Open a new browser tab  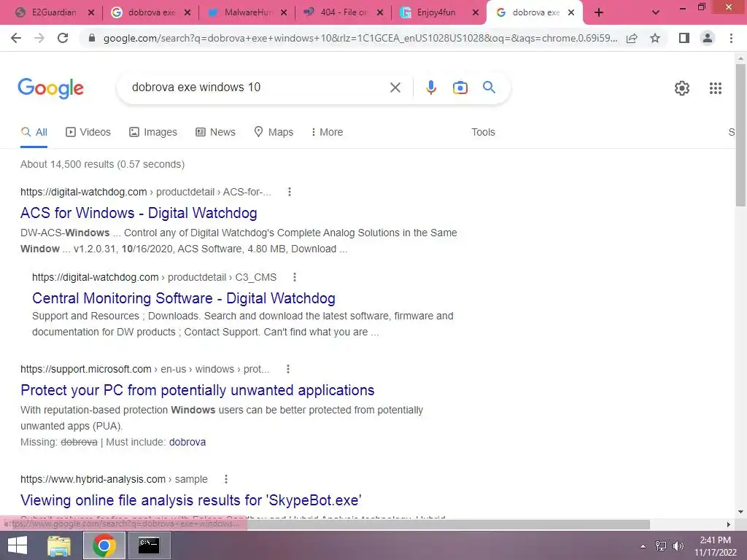coord(599,13)
